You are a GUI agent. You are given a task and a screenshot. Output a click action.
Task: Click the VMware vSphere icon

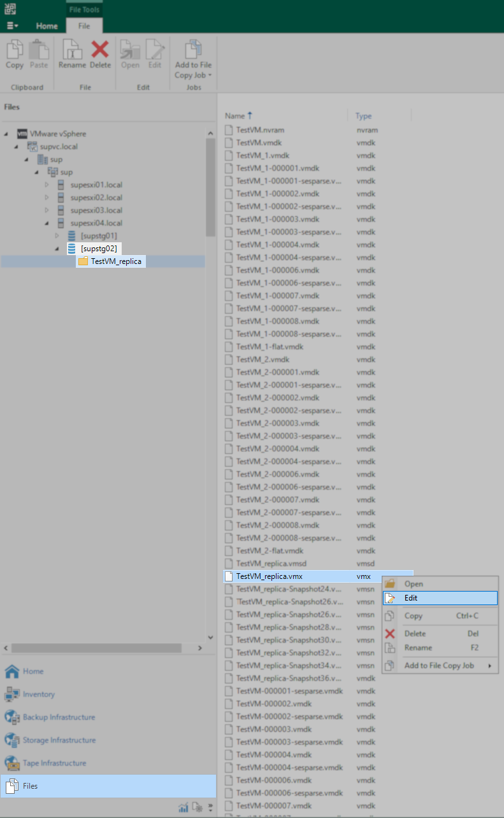(x=22, y=134)
